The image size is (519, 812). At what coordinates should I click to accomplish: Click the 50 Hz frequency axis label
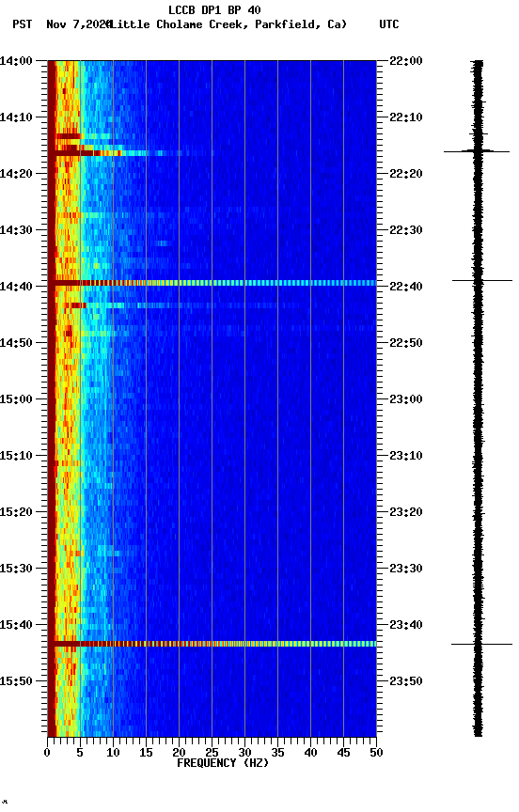tap(376, 753)
